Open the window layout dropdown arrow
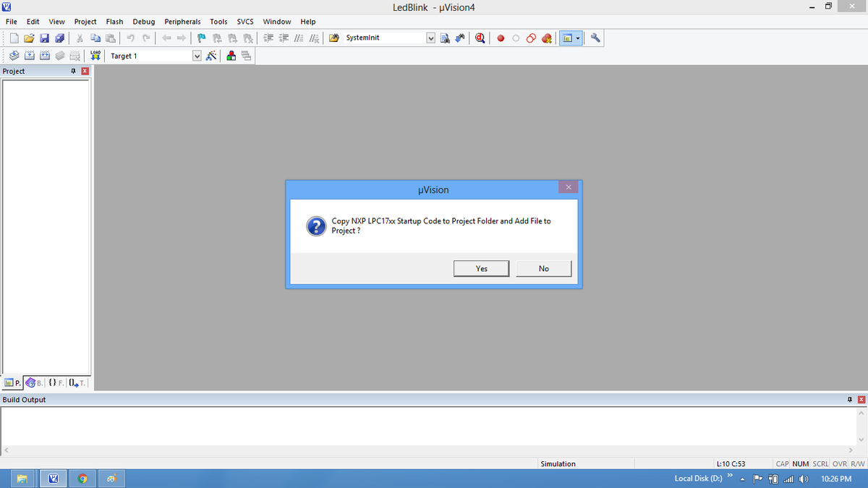Viewport: 868px width, 488px height. coord(578,38)
